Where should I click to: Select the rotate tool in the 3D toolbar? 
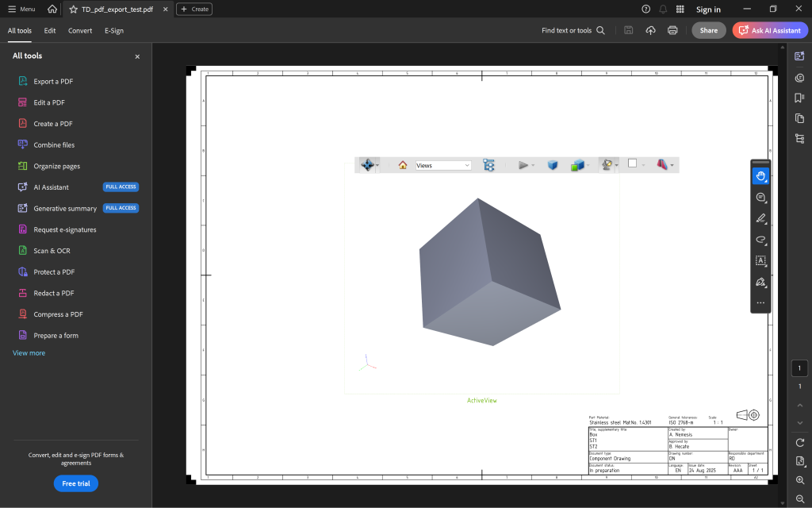366,165
